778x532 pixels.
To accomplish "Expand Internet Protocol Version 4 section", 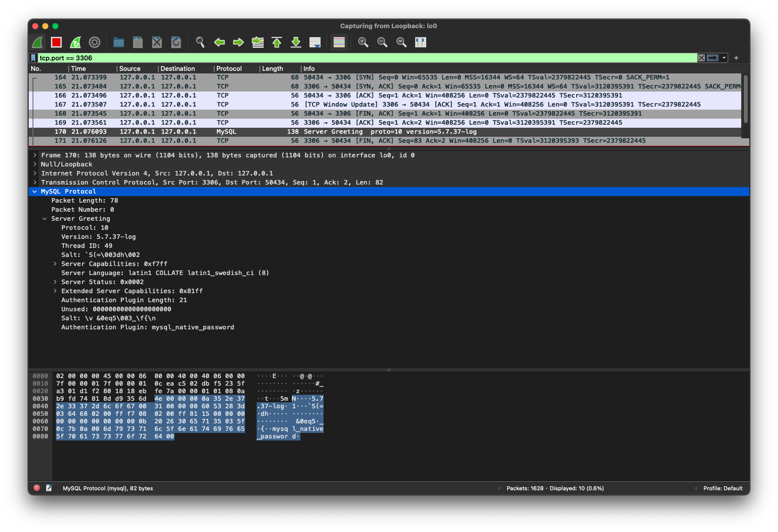I will point(35,173).
